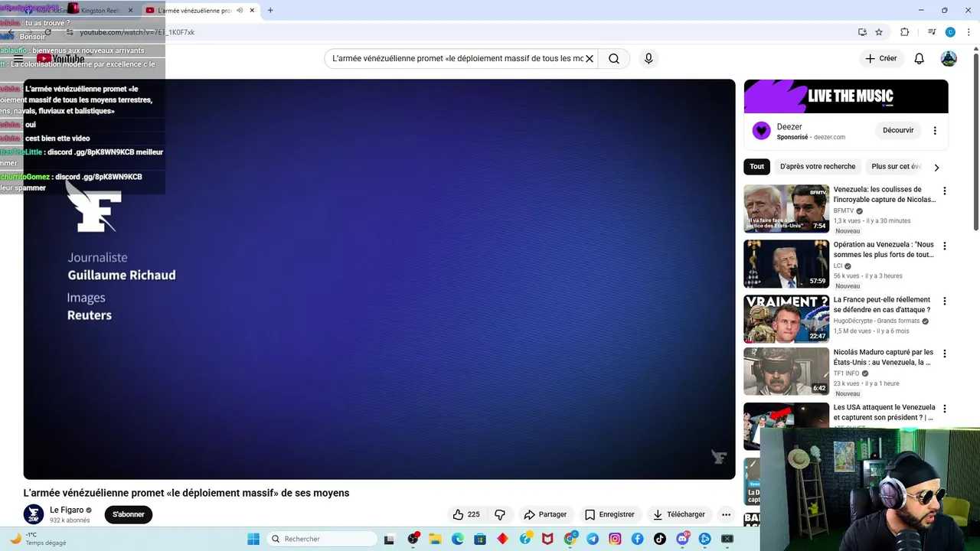Viewport: 980px width, 551px height.
Task: Dislike the video with thumbs down
Action: (500, 514)
